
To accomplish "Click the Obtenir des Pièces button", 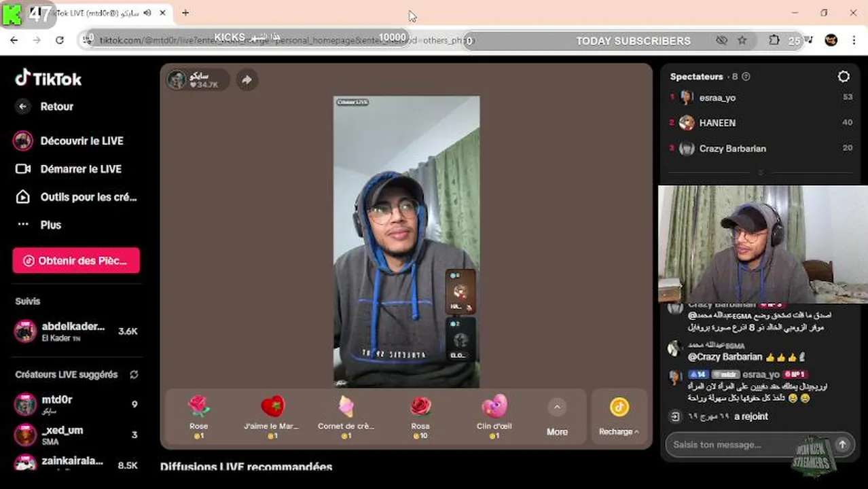I will (76, 261).
